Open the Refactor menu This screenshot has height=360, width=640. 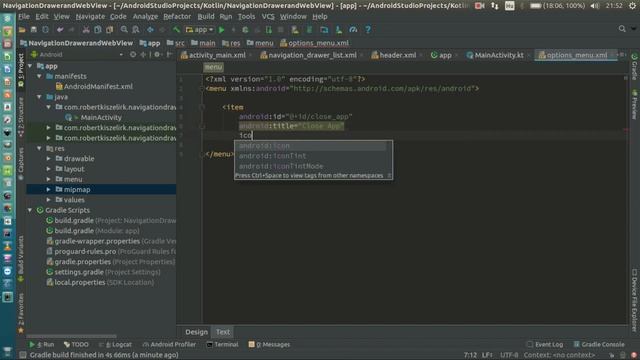click(177, 17)
